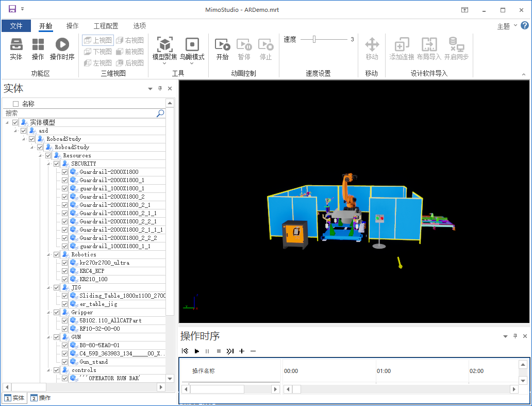This screenshot has width=532, height=406.
Task: Click the 搜索 entity search field
Action: (80, 113)
